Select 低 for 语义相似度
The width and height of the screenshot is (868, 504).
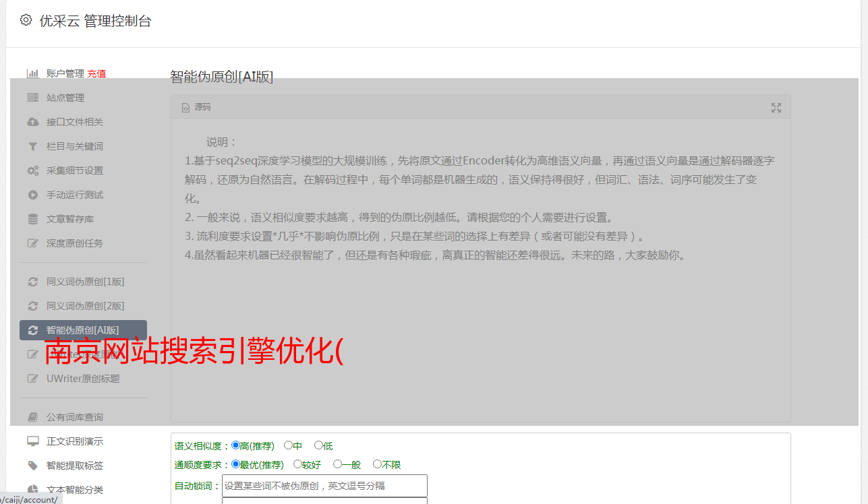click(x=318, y=445)
